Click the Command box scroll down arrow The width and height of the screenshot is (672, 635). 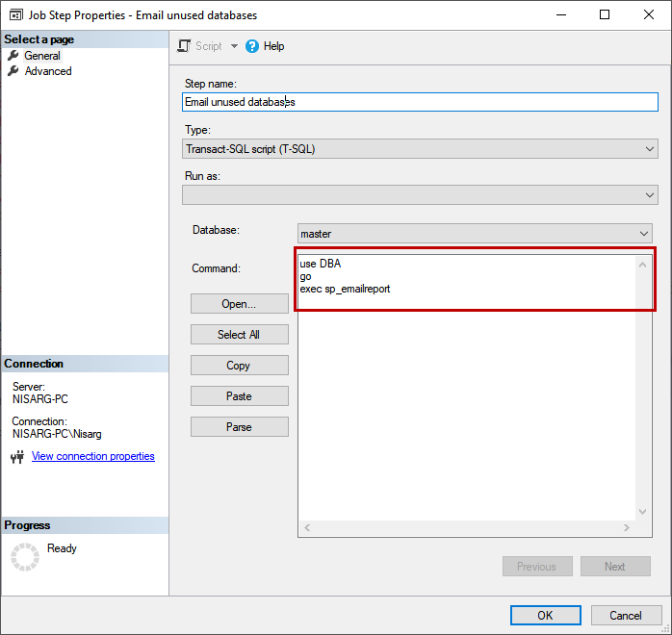(642, 511)
